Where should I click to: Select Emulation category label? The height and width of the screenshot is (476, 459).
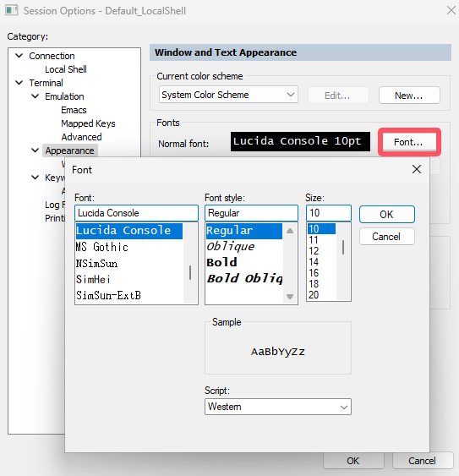click(64, 96)
